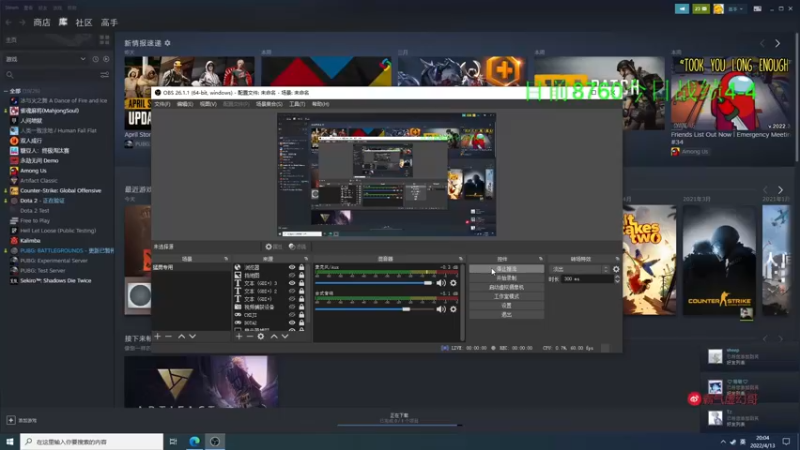Move scene up with arrow in scenes panel
Image resolution: width=800 pixels, height=450 pixels.
point(182,336)
